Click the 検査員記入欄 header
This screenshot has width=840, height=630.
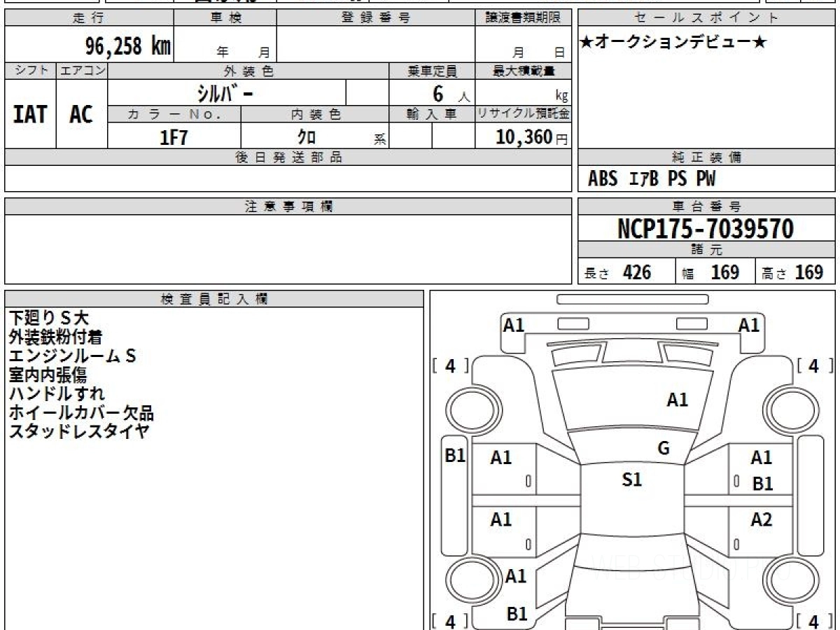[214, 299]
